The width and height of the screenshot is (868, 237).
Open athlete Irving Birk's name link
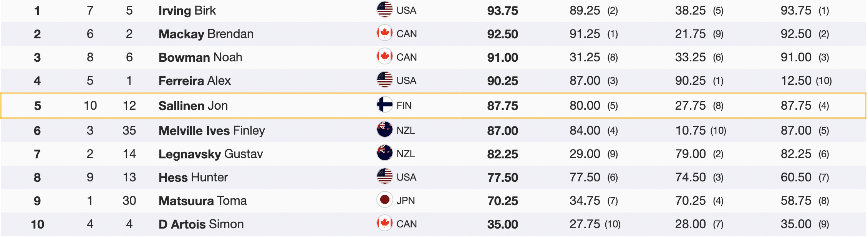coord(187,10)
